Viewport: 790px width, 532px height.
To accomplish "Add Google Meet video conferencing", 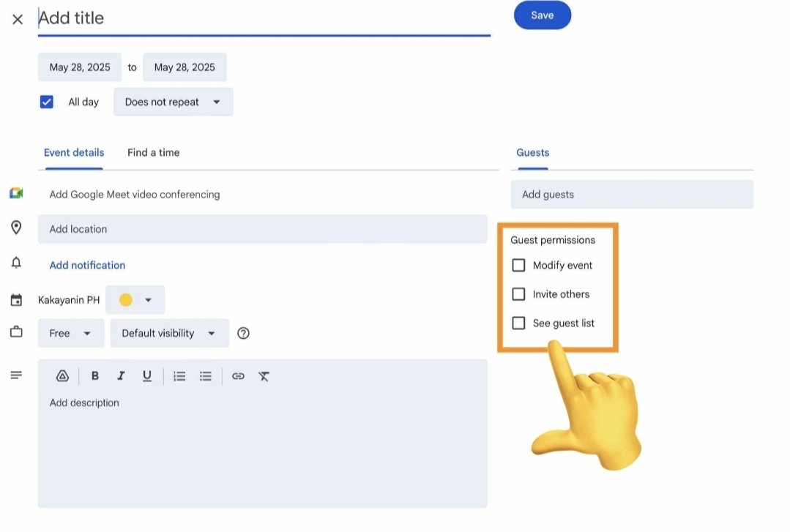I will pyautogui.click(x=135, y=195).
